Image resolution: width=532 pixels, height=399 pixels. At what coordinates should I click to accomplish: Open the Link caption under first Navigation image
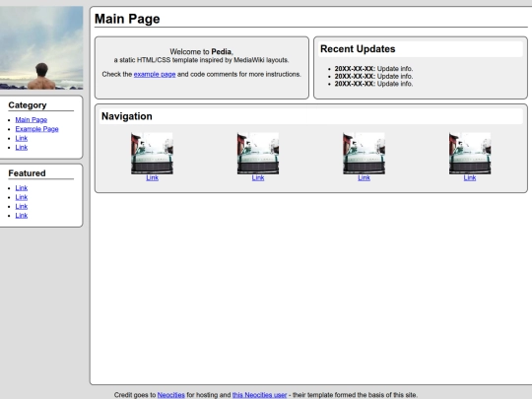(152, 177)
